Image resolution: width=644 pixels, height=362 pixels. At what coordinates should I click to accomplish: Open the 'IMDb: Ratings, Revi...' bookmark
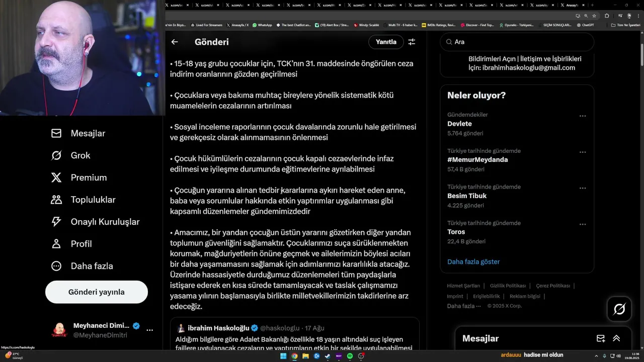pos(438,25)
